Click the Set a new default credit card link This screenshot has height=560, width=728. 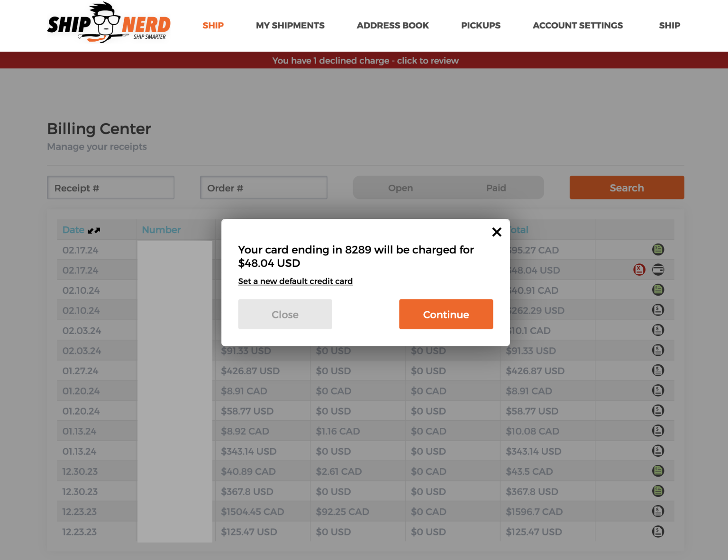pyautogui.click(x=295, y=281)
